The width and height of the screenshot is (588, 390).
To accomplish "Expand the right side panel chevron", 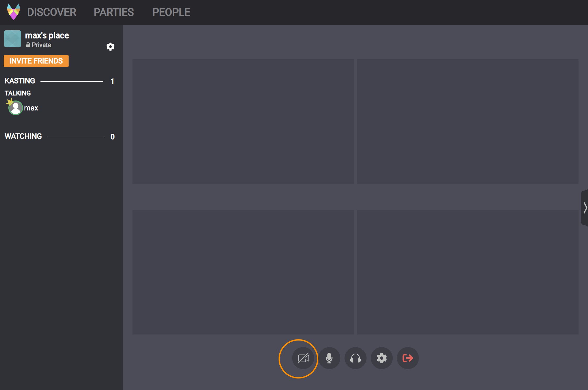I will [585, 208].
